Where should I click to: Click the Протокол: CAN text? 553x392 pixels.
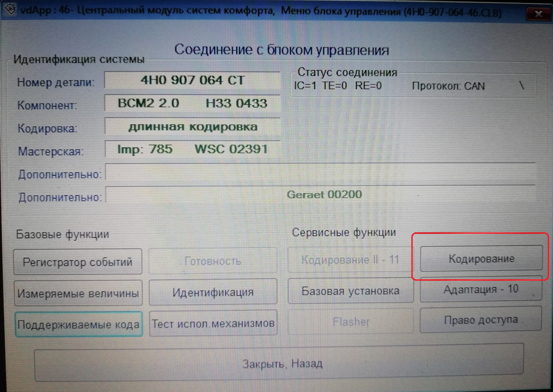[448, 86]
